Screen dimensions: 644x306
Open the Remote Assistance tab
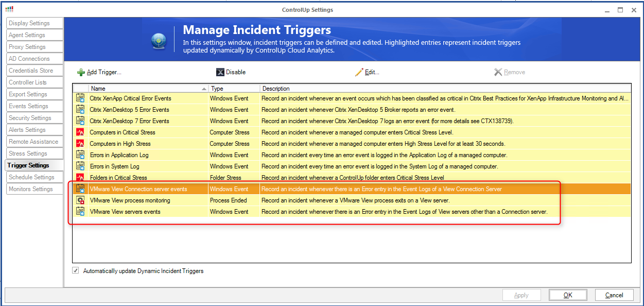click(34, 142)
